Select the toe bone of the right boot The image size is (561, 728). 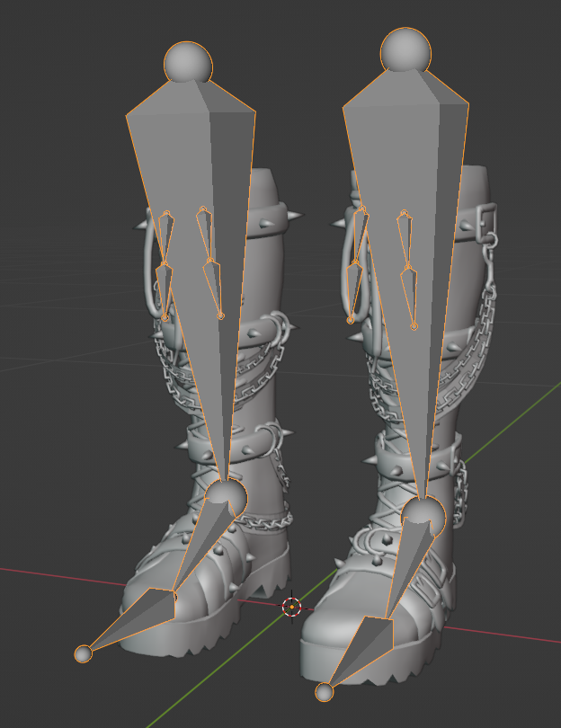click(367, 650)
